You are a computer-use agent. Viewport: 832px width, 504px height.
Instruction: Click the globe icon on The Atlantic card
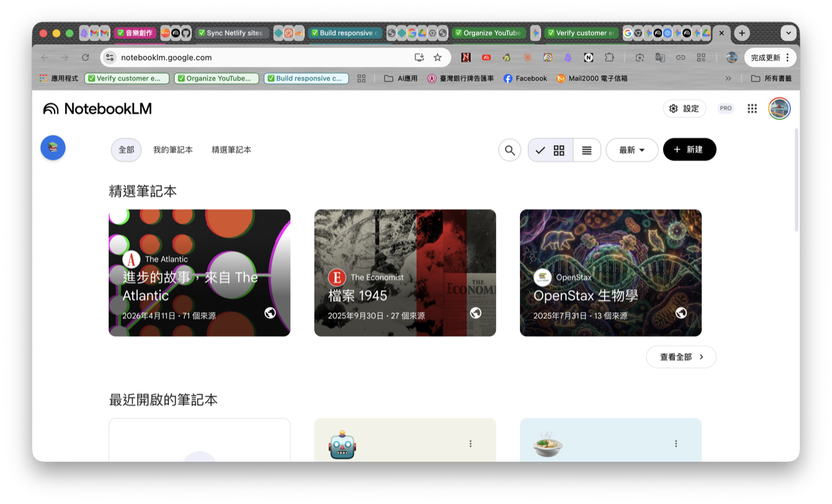coord(270,313)
